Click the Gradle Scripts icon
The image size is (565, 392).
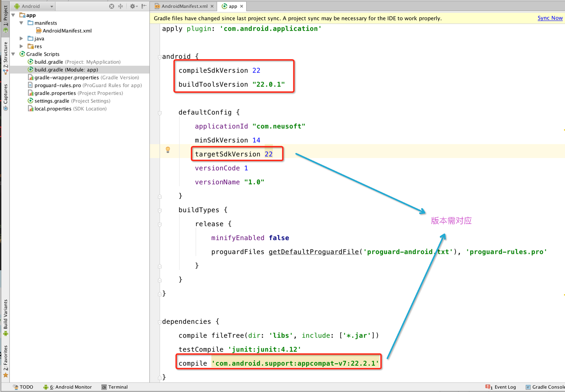[x=22, y=54]
